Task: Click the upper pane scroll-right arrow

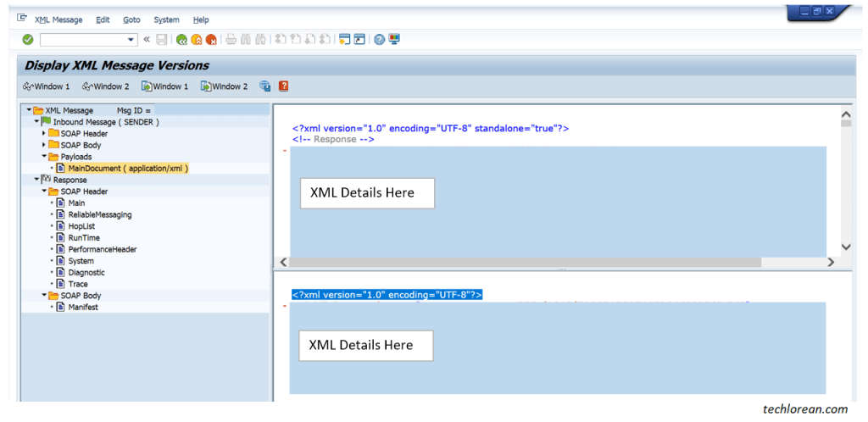Action: pyautogui.click(x=831, y=262)
